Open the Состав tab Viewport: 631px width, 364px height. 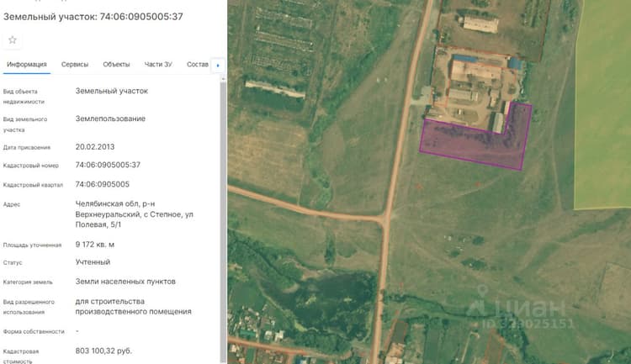click(x=198, y=65)
